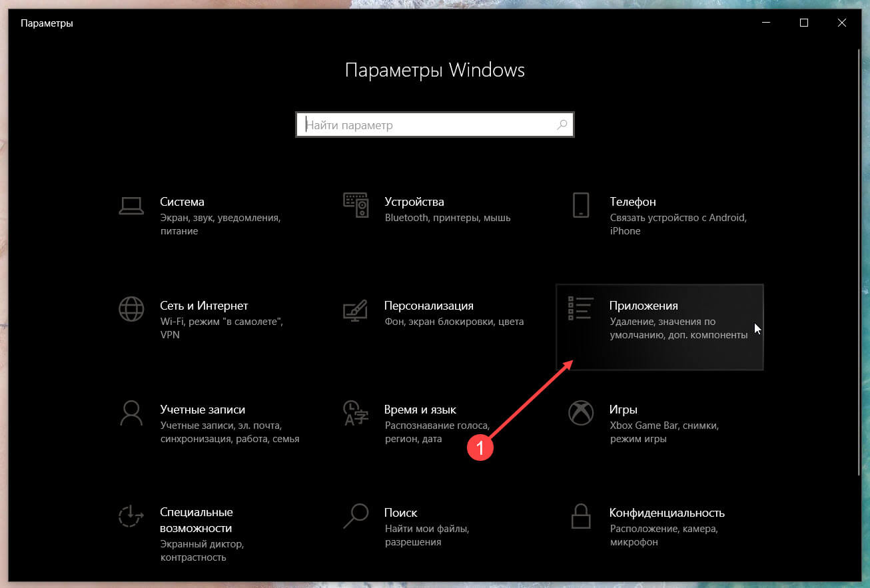Image resolution: width=870 pixels, height=588 pixels.
Task: Open Система settings title
Action: 182,202
